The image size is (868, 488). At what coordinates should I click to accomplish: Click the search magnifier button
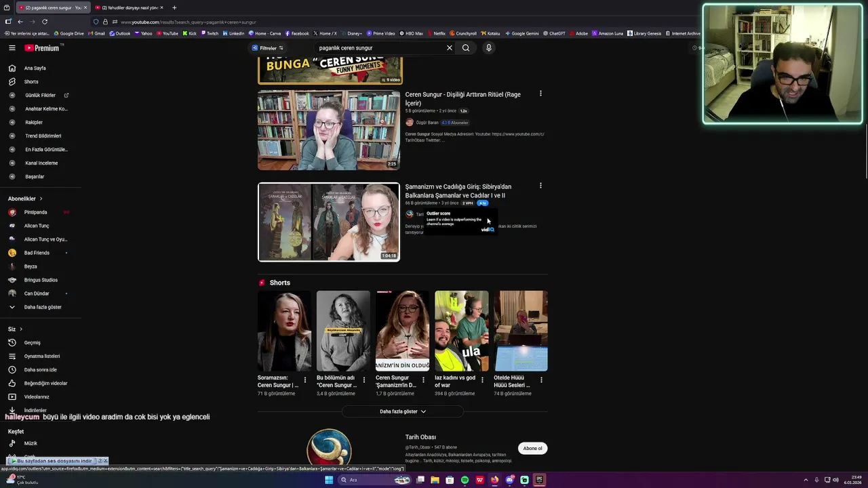(466, 48)
